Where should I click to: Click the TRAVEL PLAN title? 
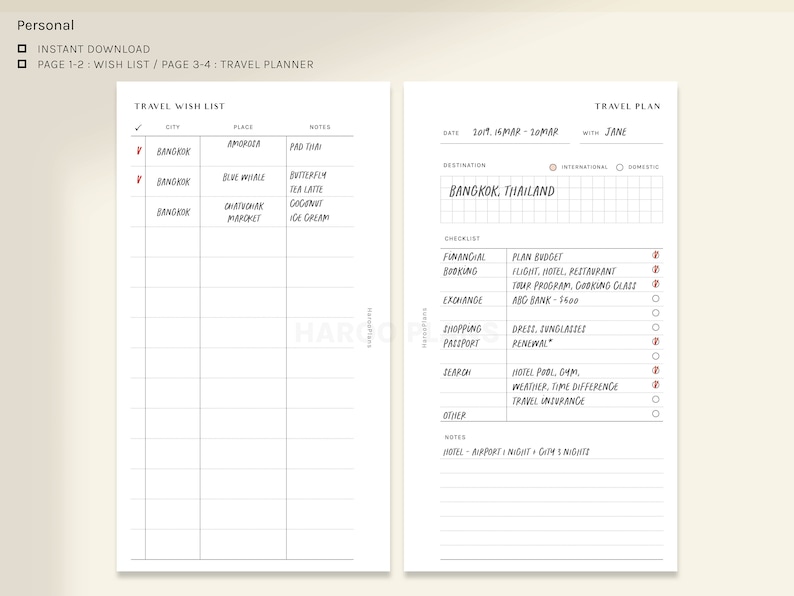pyautogui.click(x=628, y=106)
